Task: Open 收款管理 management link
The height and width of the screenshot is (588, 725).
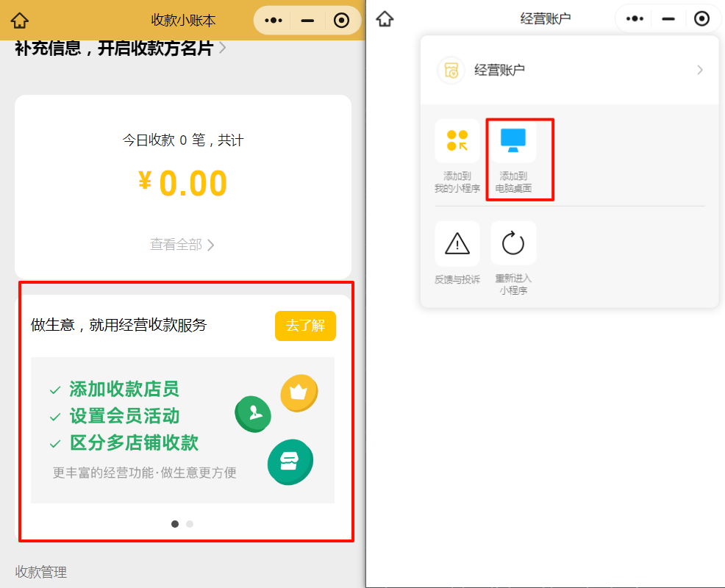Action: point(40,572)
